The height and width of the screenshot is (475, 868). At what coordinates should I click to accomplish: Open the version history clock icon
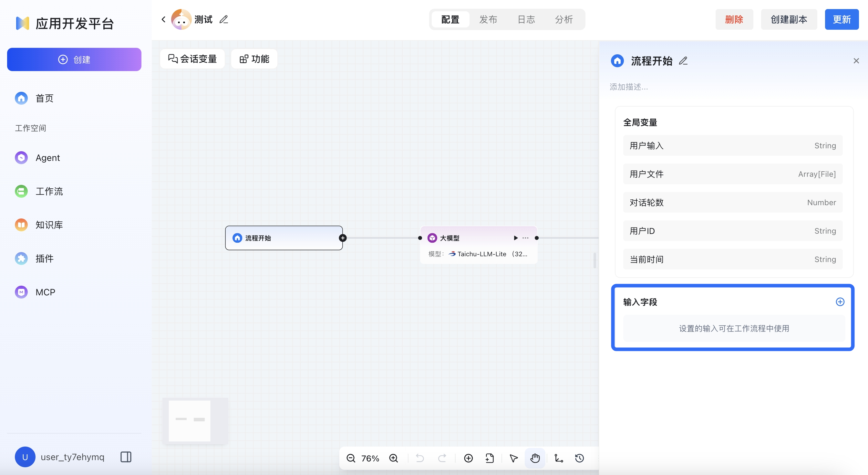coord(580,458)
